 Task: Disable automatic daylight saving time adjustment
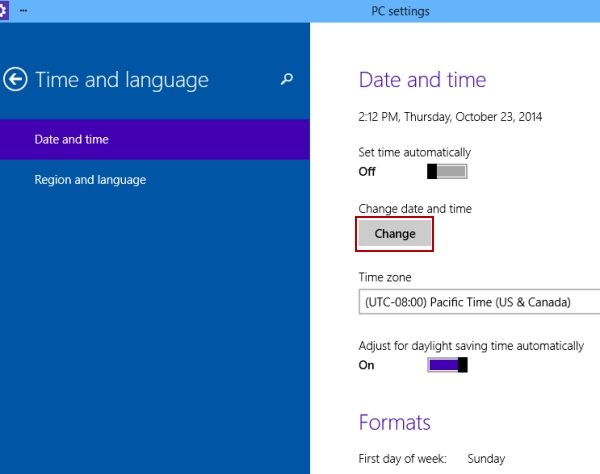pos(447,365)
